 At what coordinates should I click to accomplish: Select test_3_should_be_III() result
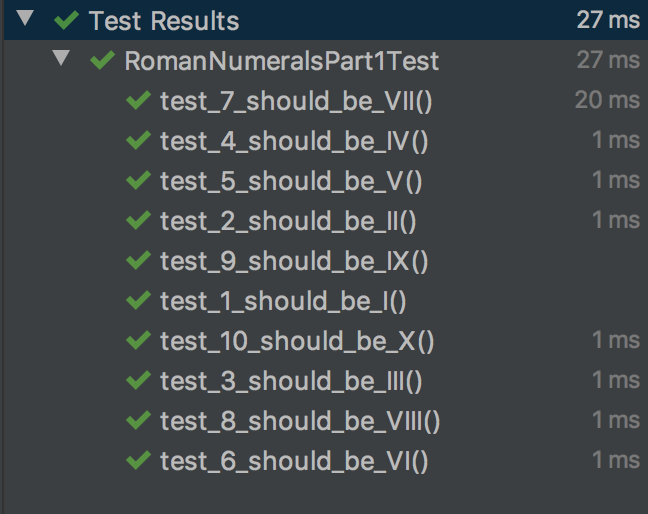coord(291,381)
